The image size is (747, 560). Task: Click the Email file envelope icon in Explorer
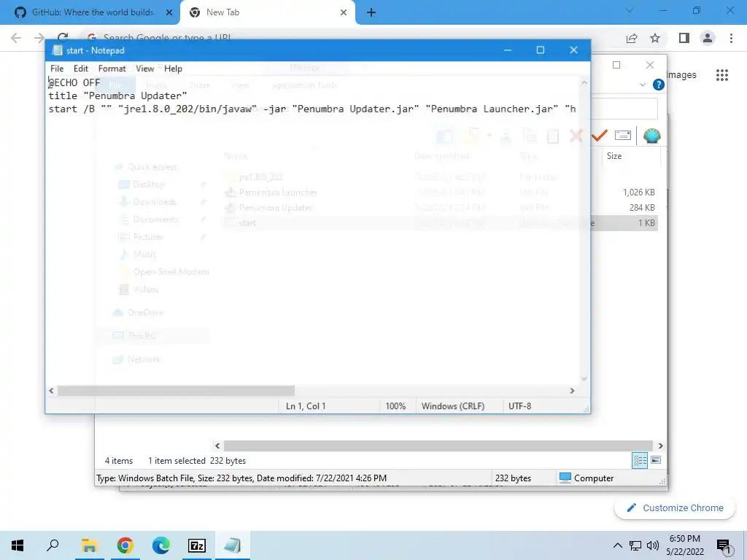coord(623,136)
